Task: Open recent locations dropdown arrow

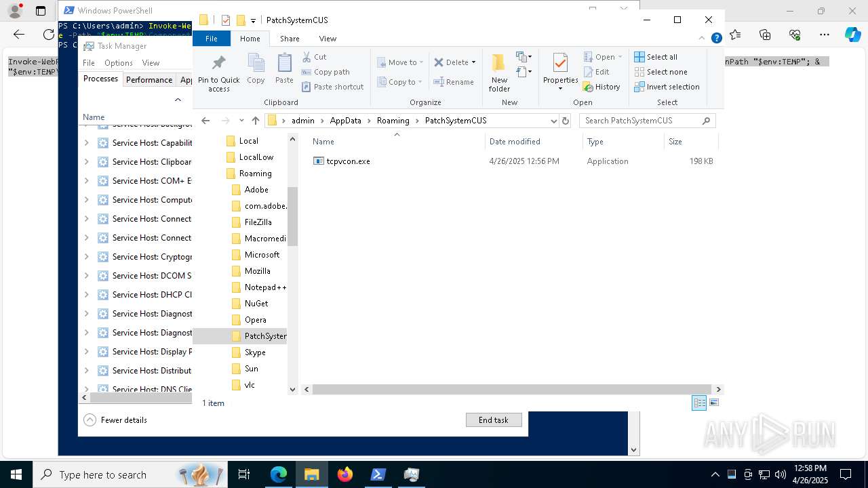Action: pos(241,121)
